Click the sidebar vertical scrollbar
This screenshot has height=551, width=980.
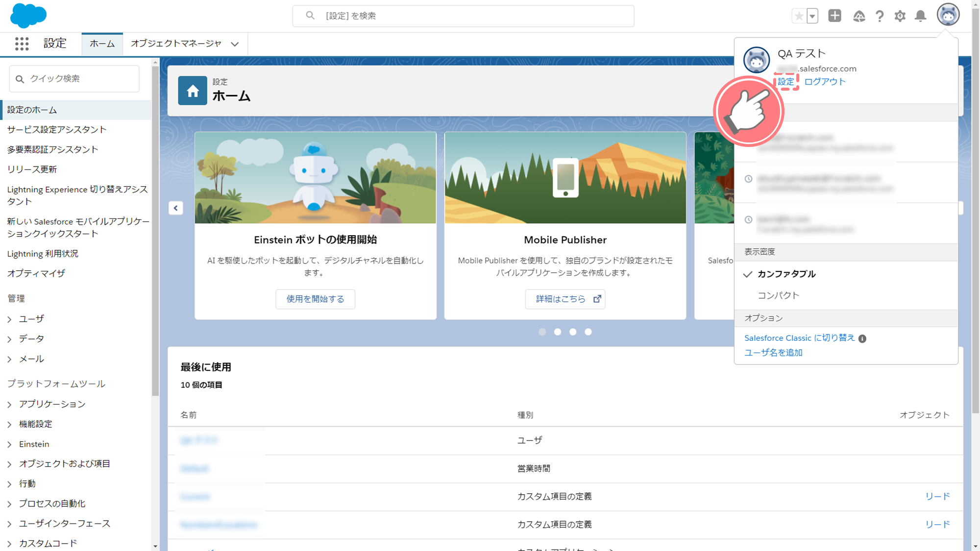pos(155,230)
